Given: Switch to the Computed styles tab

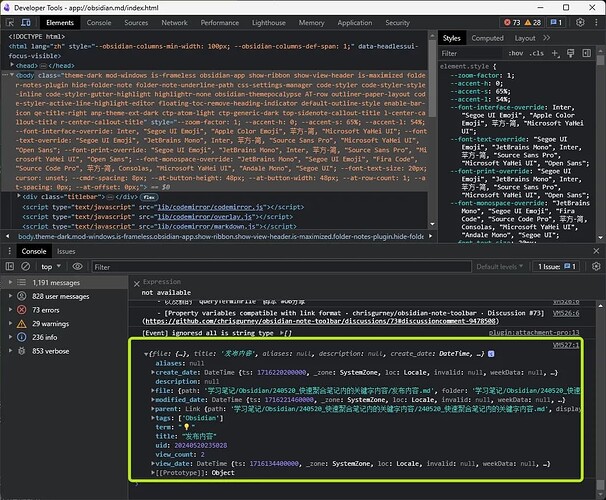Looking at the screenshot, I should tap(487, 38).
